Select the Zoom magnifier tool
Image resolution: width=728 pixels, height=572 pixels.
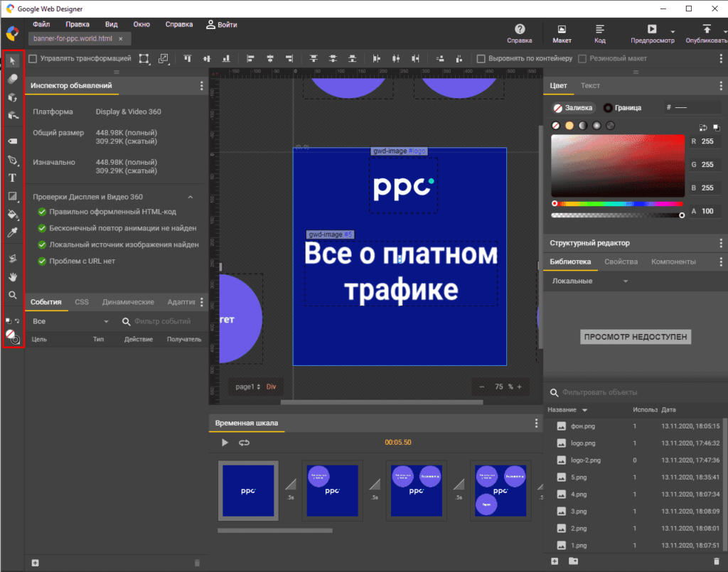pyautogui.click(x=13, y=294)
